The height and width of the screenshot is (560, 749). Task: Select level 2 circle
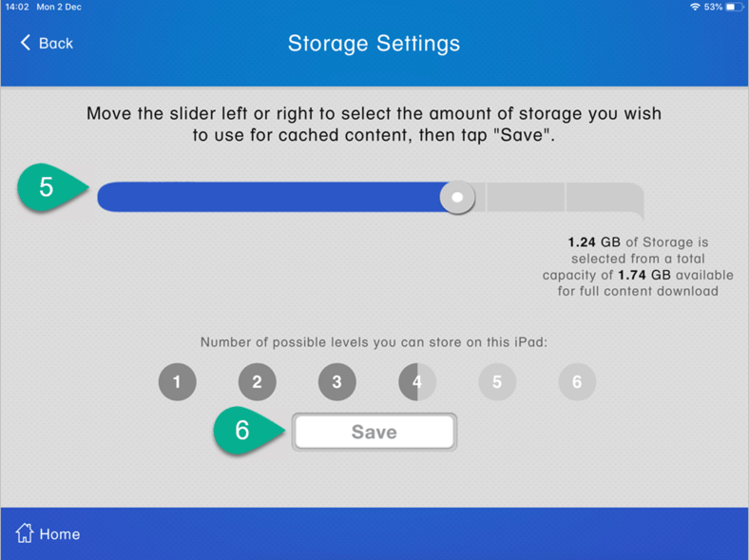pos(257,382)
